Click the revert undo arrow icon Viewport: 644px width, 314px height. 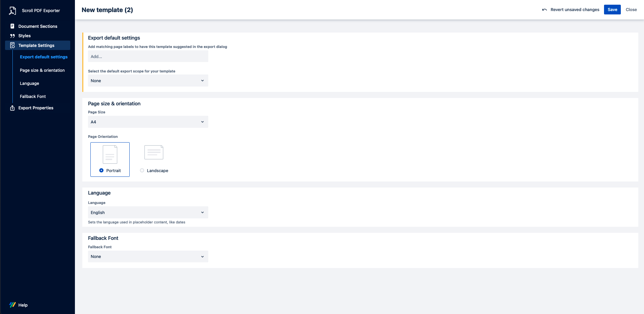(x=544, y=10)
